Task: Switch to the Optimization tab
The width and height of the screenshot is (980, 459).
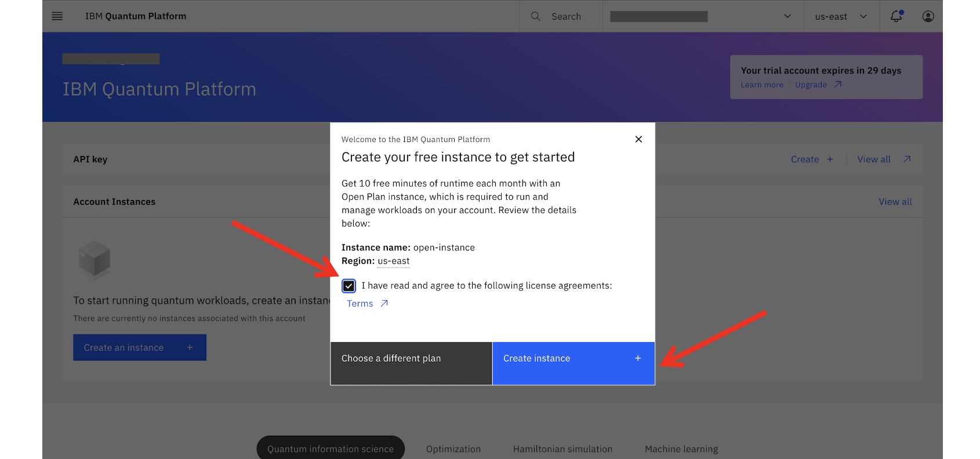Action: 453,449
